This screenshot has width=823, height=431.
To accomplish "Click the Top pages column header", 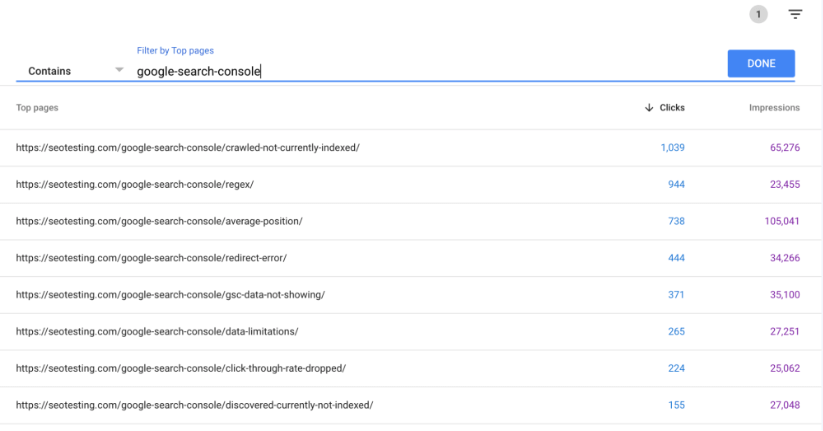I will (37, 108).
